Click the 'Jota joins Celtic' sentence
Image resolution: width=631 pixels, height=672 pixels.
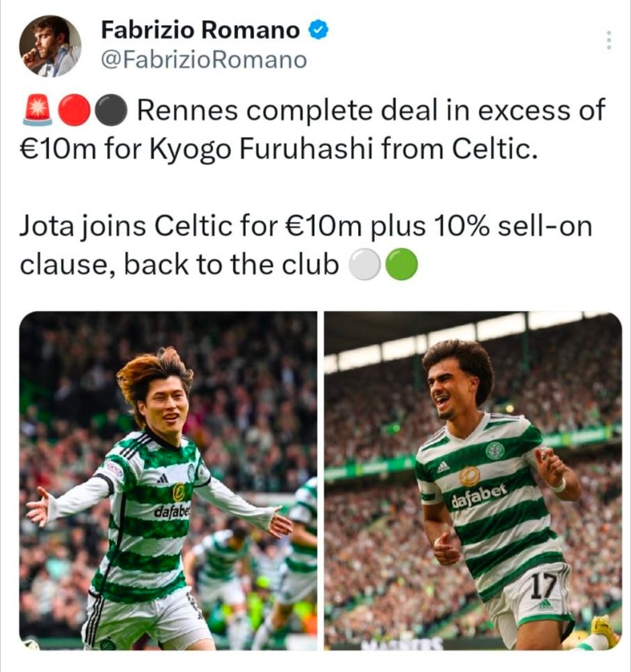coord(306,245)
